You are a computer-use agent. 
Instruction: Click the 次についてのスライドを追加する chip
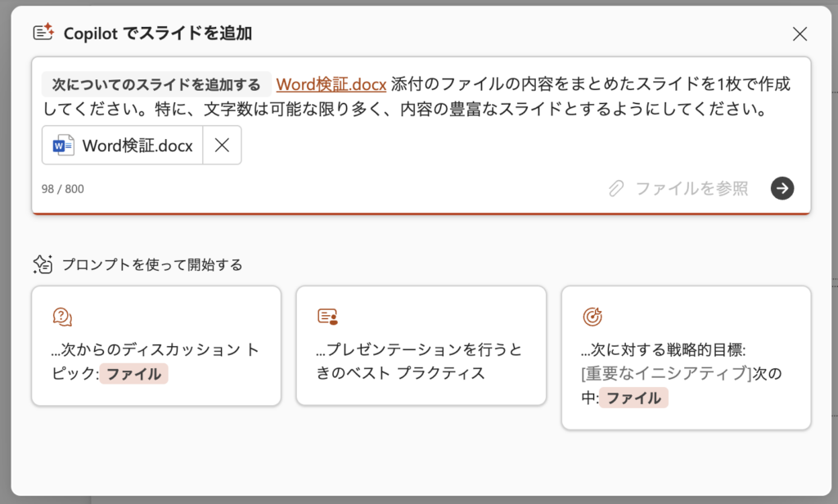(156, 84)
